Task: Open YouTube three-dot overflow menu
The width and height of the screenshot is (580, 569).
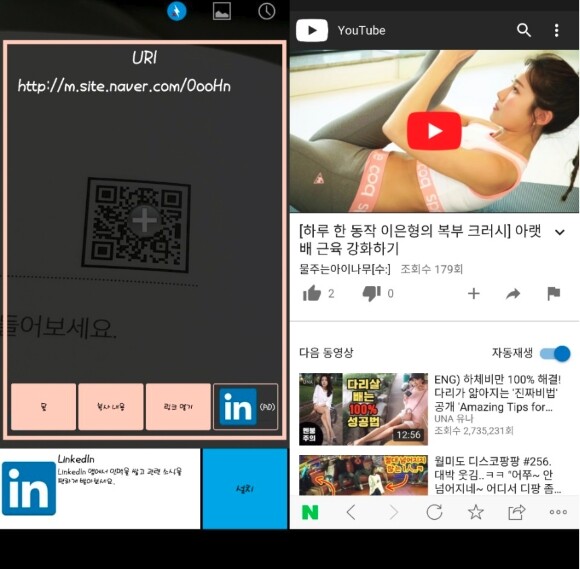Action: [x=556, y=30]
